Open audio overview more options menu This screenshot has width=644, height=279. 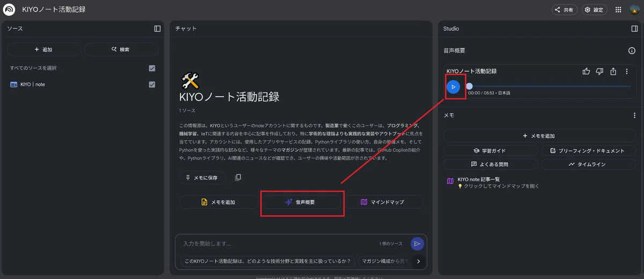626,71
